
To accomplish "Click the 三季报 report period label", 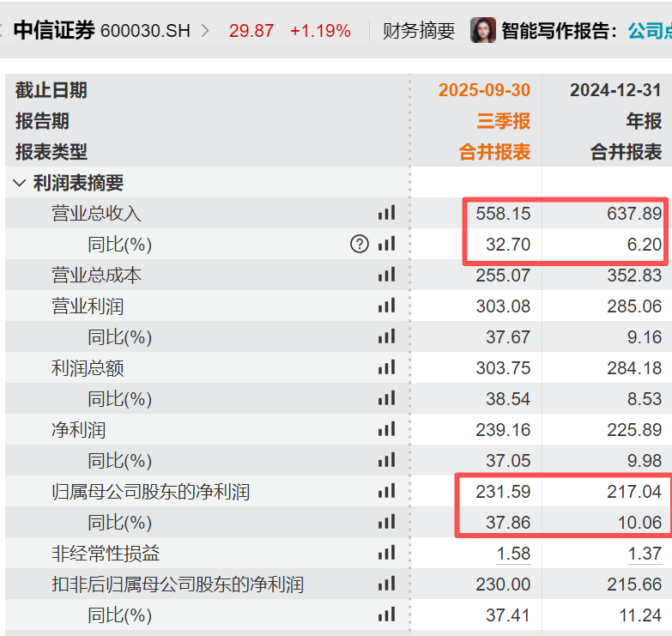I will pyautogui.click(x=504, y=121).
